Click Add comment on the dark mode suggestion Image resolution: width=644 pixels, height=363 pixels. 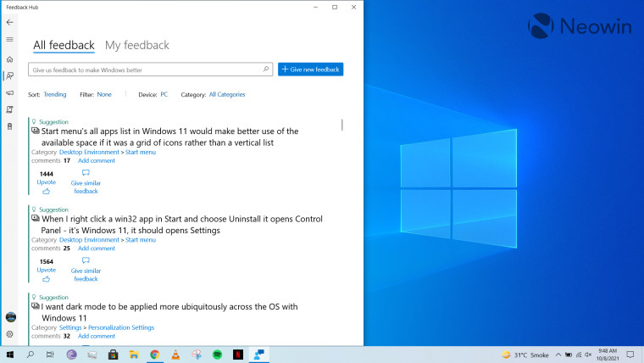96,336
